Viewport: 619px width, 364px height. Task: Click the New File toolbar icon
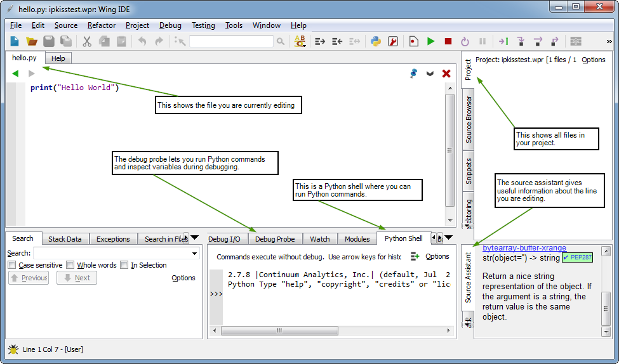(x=15, y=41)
